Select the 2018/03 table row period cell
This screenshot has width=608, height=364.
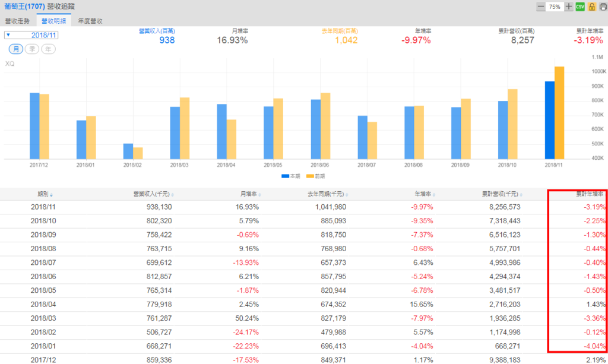[43, 319]
